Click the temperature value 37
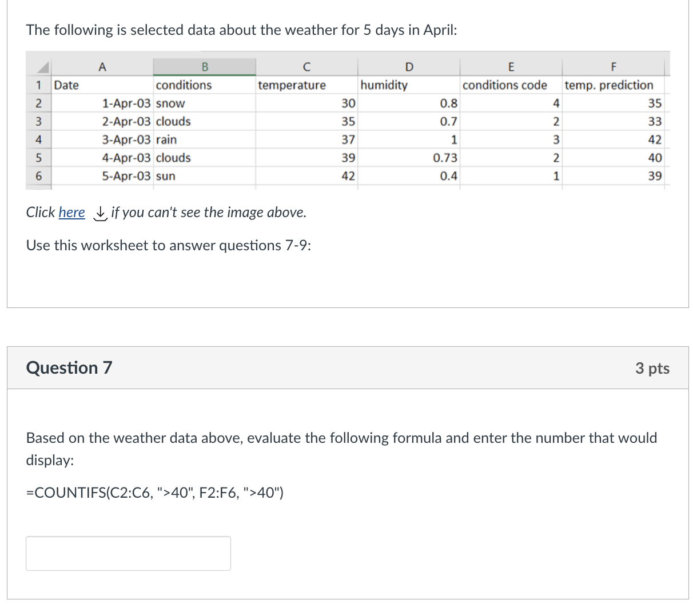 (x=348, y=139)
